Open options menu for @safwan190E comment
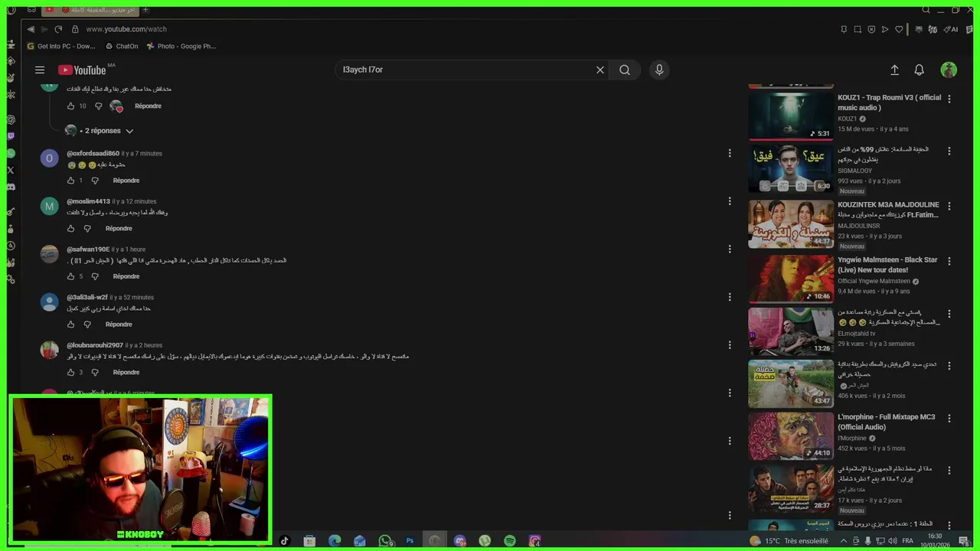This screenshot has height=551, width=980. click(x=730, y=249)
